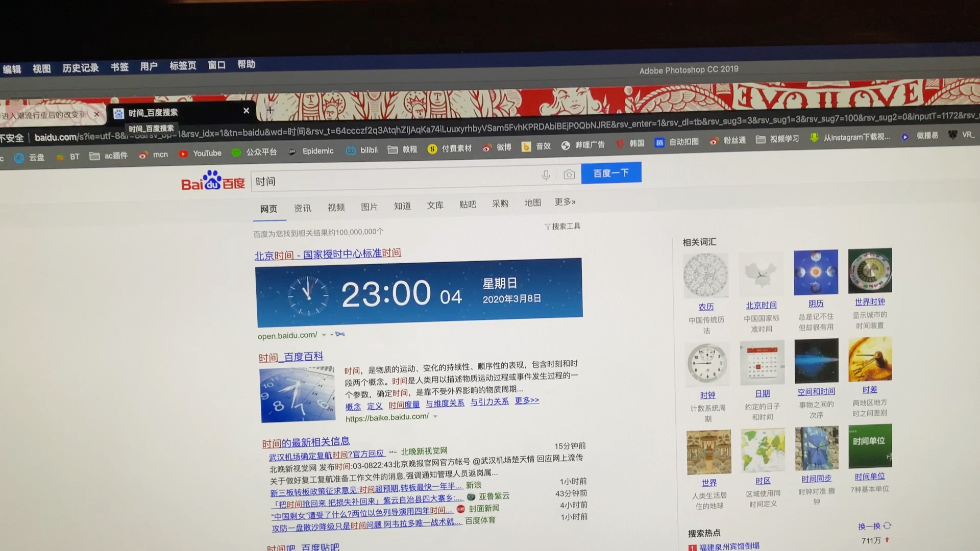Switch to the 文库 search tab
Viewport: 980px width, 551px height.
[435, 205]
